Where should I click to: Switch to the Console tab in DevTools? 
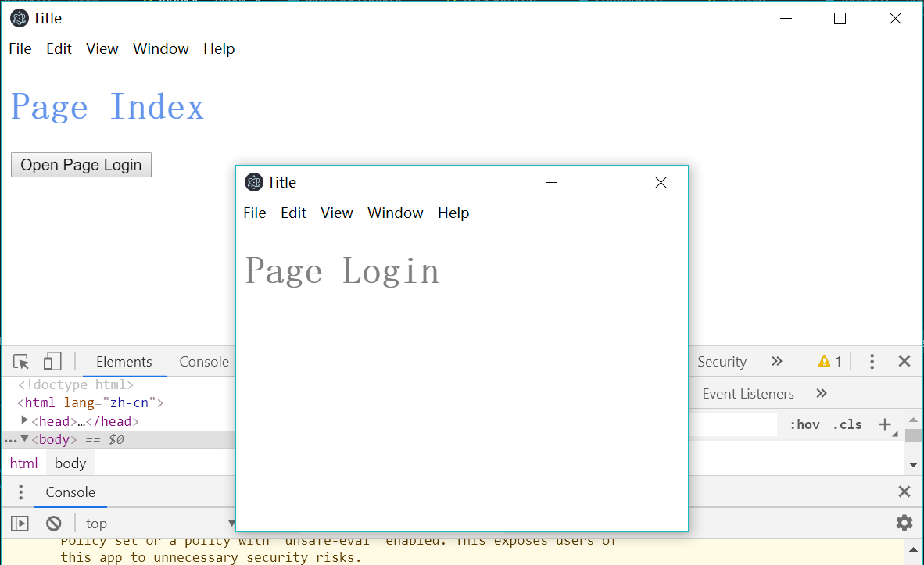pos(204,362)
